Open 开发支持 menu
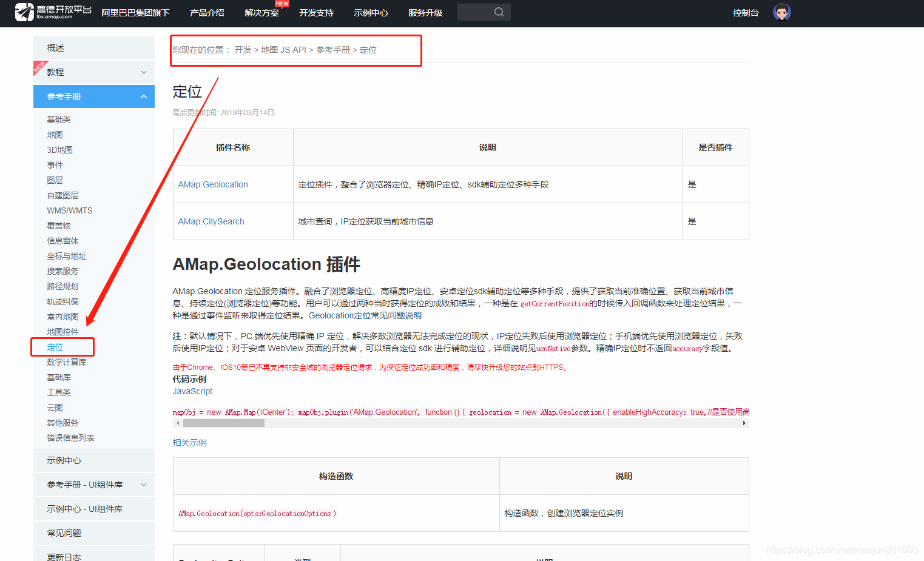The width and height of the screenshot is (924, 561). (x=316, y=13)
